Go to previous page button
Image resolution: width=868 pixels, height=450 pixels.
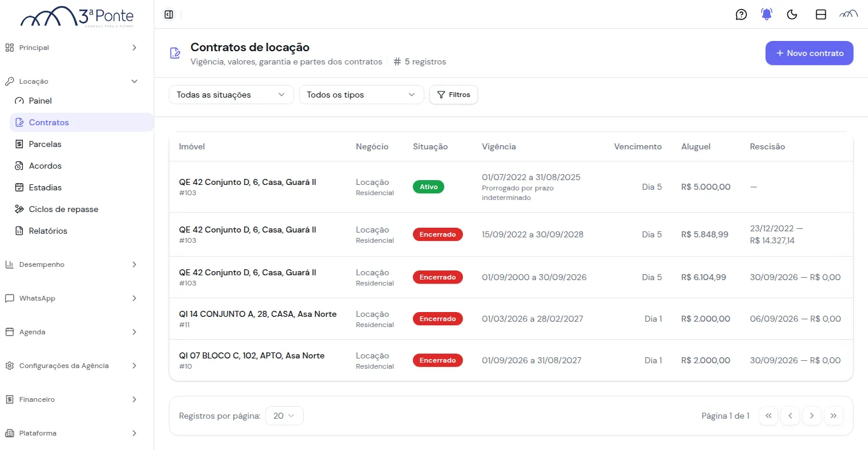790,416
